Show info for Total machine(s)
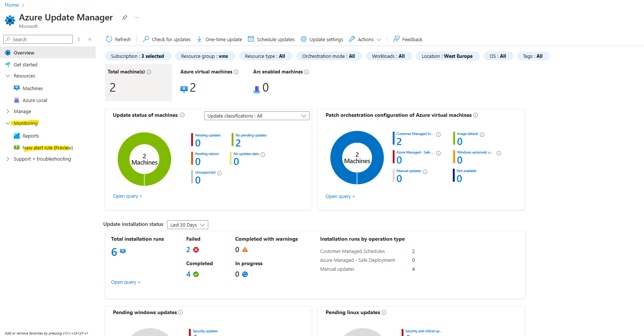Viewport: 644px width, 336px height. [149, 72]
